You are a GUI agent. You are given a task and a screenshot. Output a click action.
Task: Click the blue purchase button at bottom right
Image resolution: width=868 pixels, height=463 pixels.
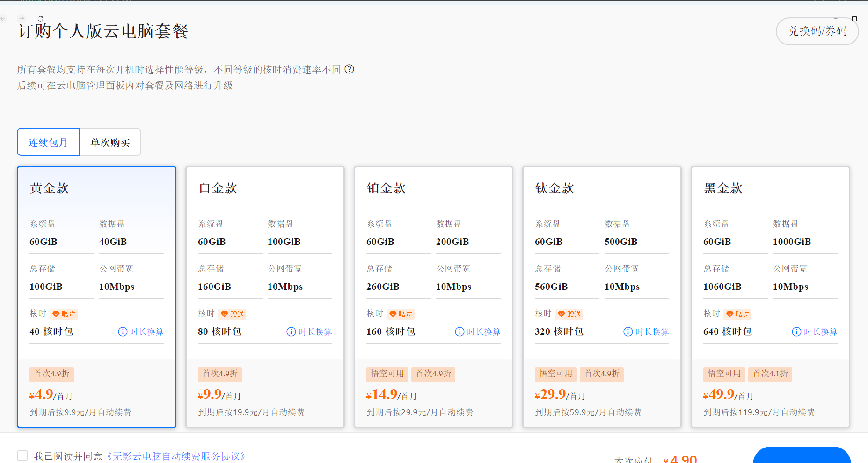[x=802, y=455]
